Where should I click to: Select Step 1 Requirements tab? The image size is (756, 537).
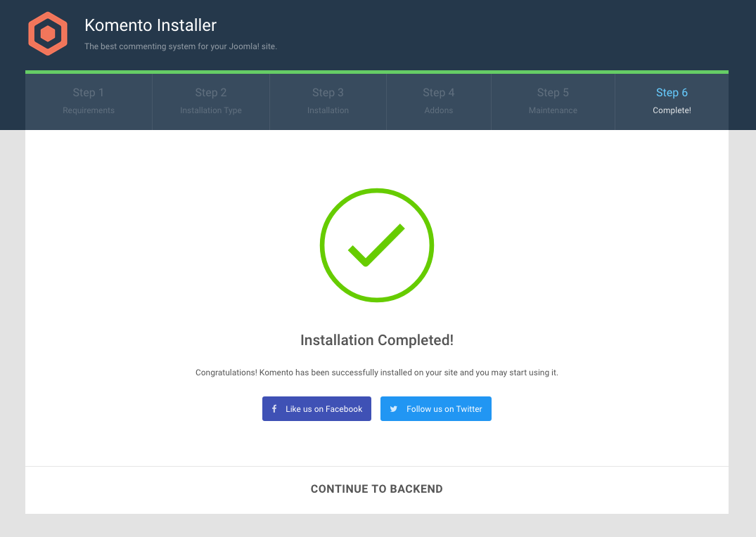pos(89,102)
